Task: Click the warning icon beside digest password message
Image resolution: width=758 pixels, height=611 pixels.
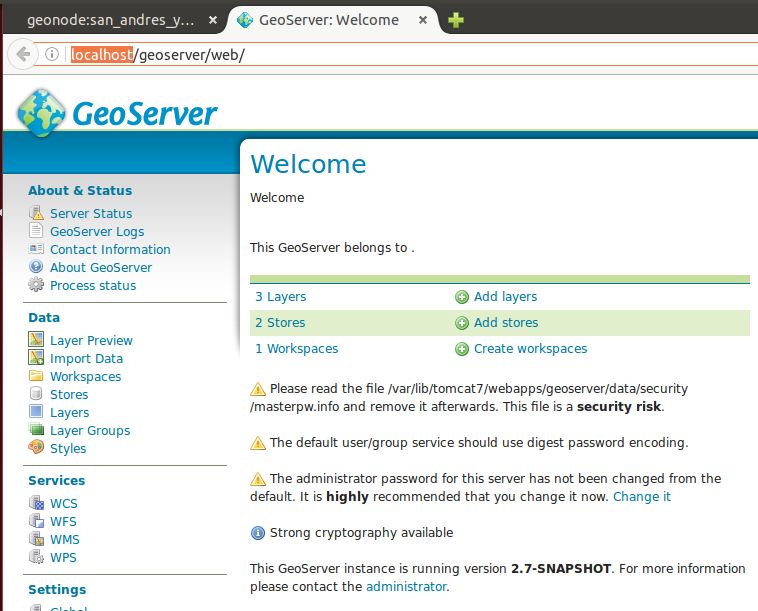Action: pos(258,443)
